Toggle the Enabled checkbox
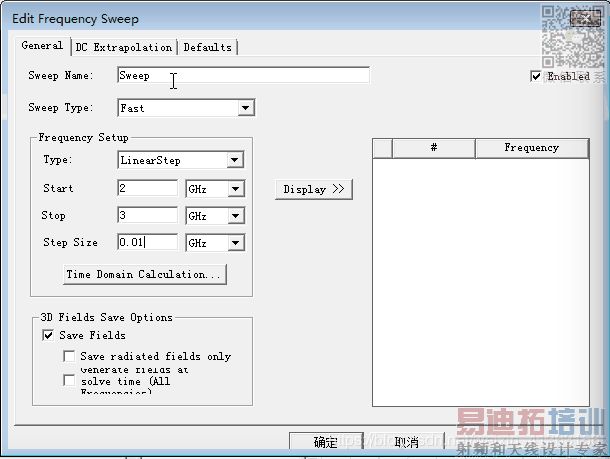610x459 pixels. click(x=536, y=76)
